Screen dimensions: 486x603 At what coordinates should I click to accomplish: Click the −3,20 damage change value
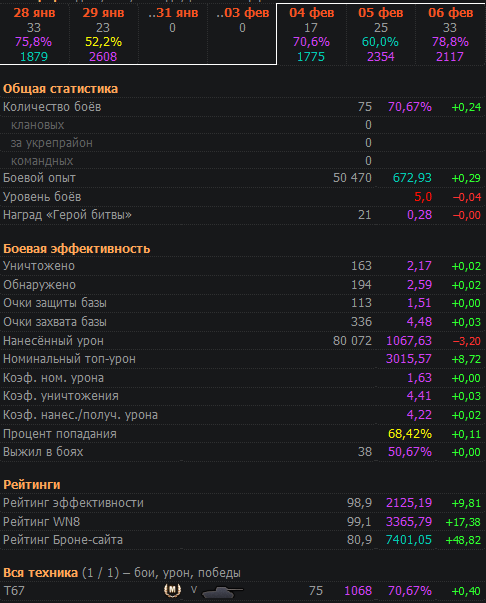(466, 341)
